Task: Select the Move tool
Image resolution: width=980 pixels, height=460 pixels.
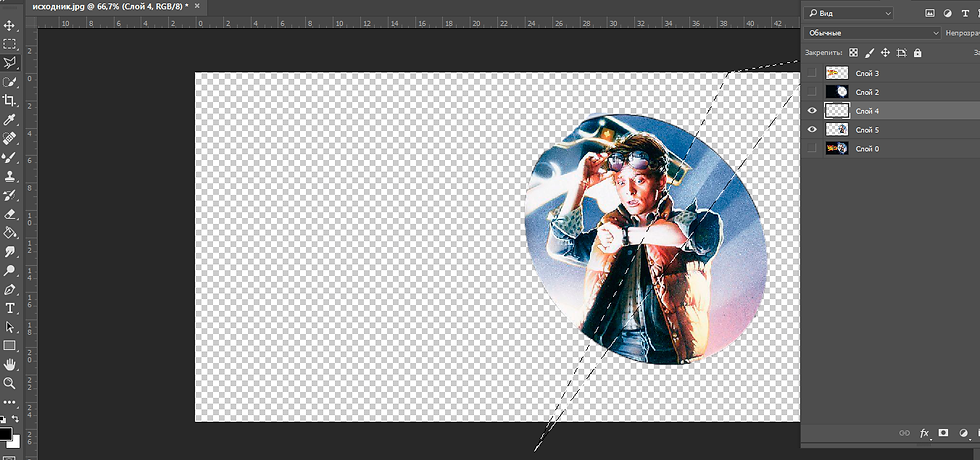Action: [x=9, y=26]
